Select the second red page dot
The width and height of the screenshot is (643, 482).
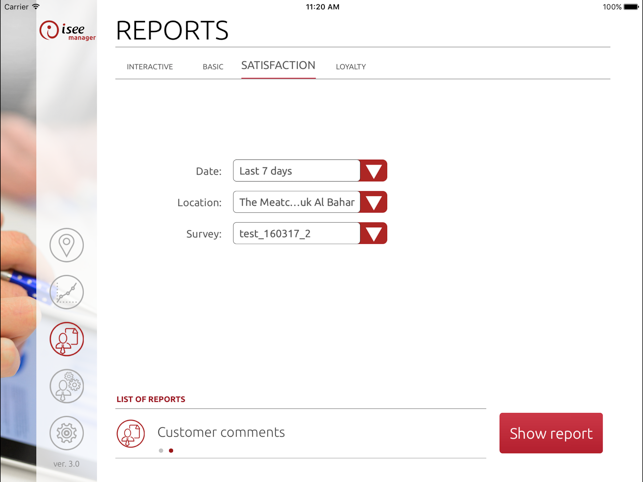(x=171, y=450)
